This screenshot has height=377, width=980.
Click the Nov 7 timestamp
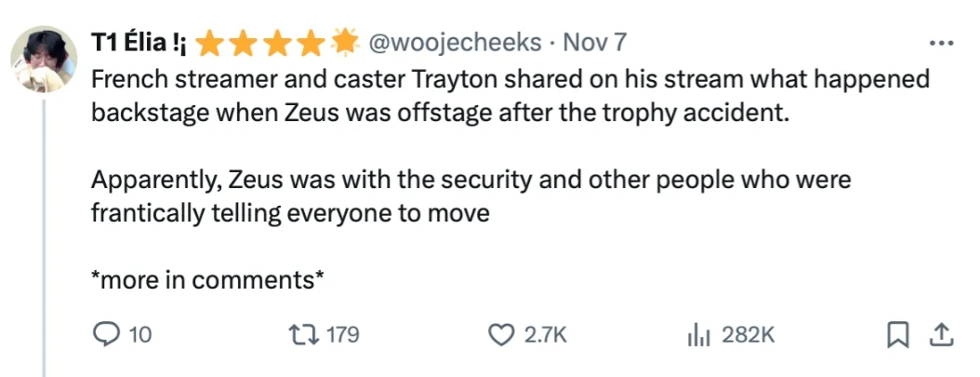pos(595,43)
